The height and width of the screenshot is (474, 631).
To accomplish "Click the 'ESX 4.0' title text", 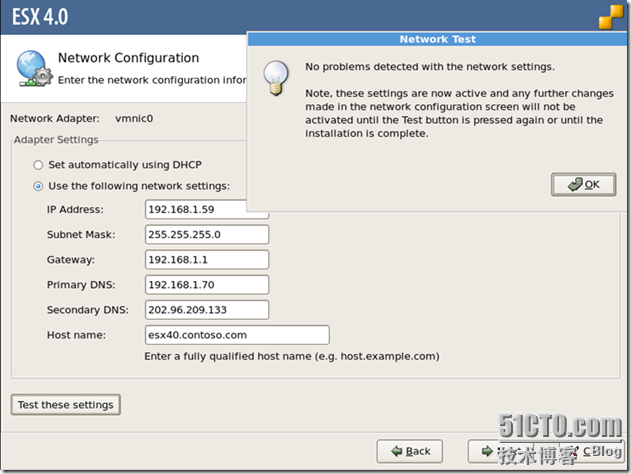I will pyautogui.click(x=40, y=17).
